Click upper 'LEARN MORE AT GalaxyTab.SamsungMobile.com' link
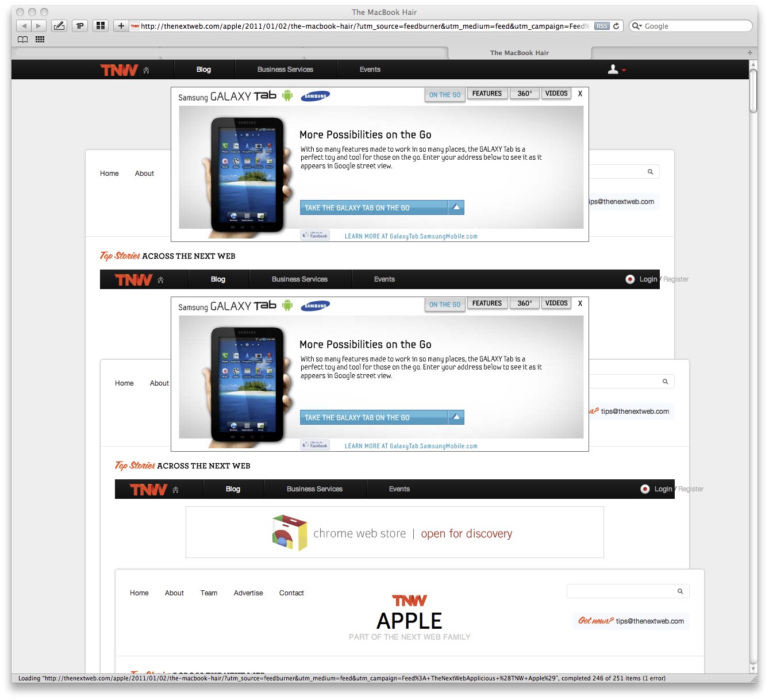 [x=411, y=236]
